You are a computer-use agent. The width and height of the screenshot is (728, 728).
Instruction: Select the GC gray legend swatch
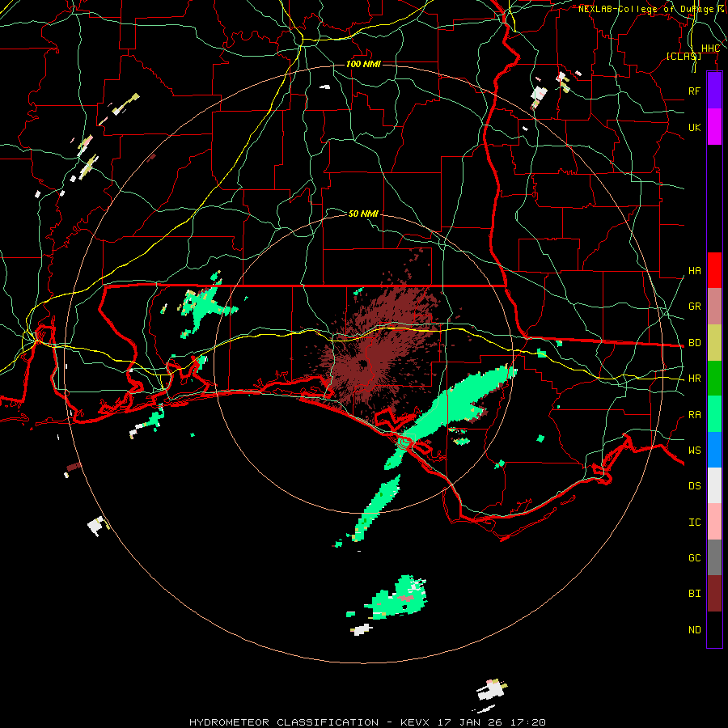[714, 557]
